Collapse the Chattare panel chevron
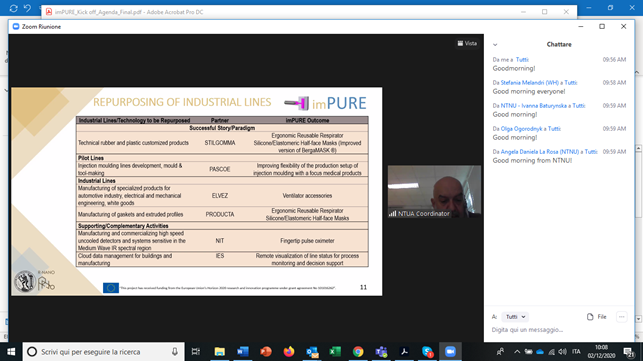Image resolution: width=643 pixels, height=361 pixels. coord(495,45)
